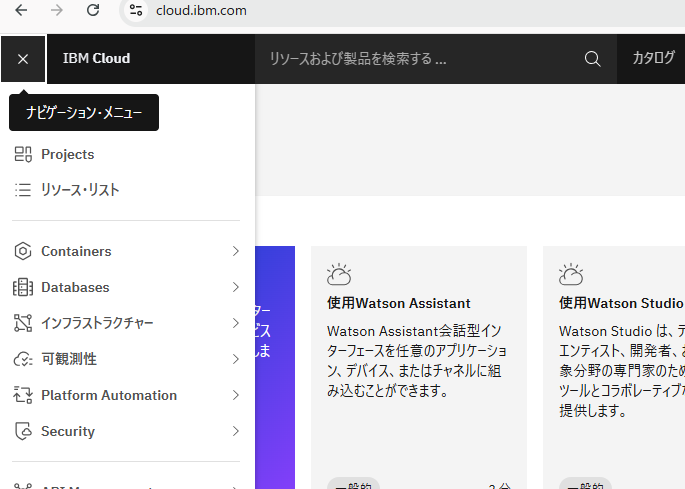Close the navigation menu with X icon
The height and width of the screenshot is (489, 685).
coord(23,59)
